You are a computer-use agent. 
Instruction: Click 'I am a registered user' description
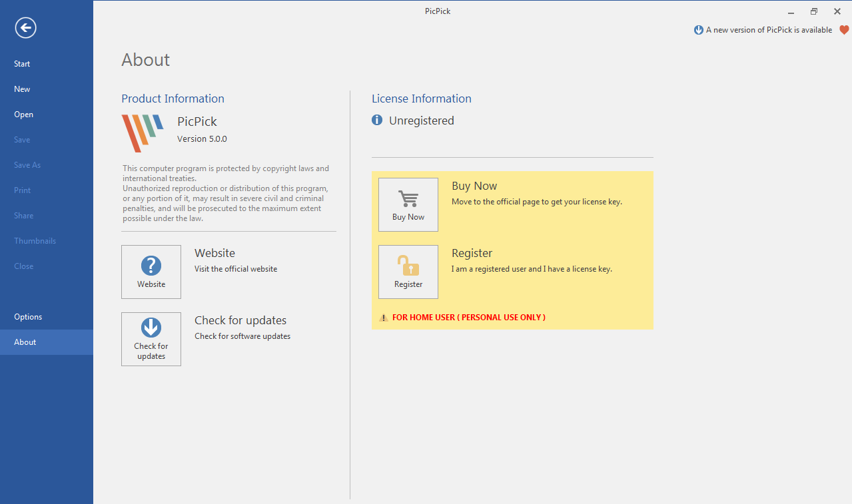(x=532, y=269)
